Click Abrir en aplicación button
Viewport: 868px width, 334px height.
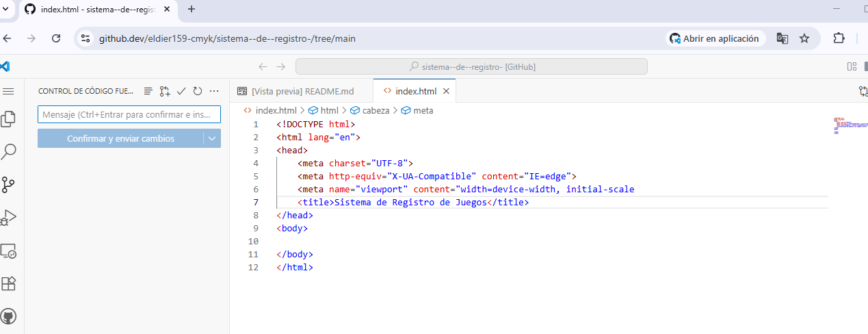tap(715, 38)
